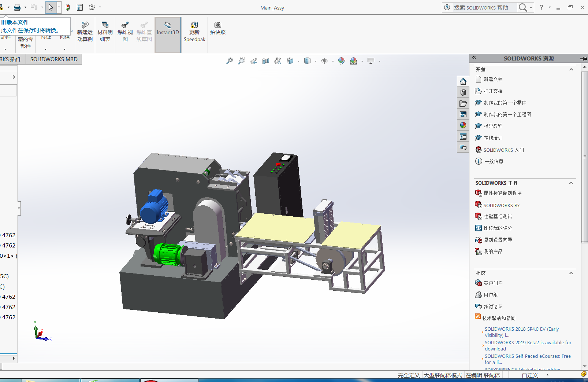Open the File Explorer task pane tab

click(463, 103)
